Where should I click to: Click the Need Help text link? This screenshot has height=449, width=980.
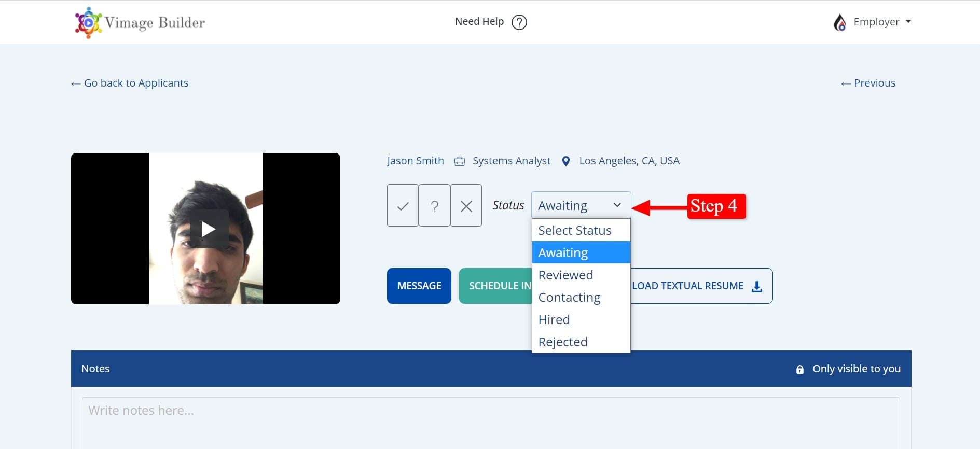[479, 22]
